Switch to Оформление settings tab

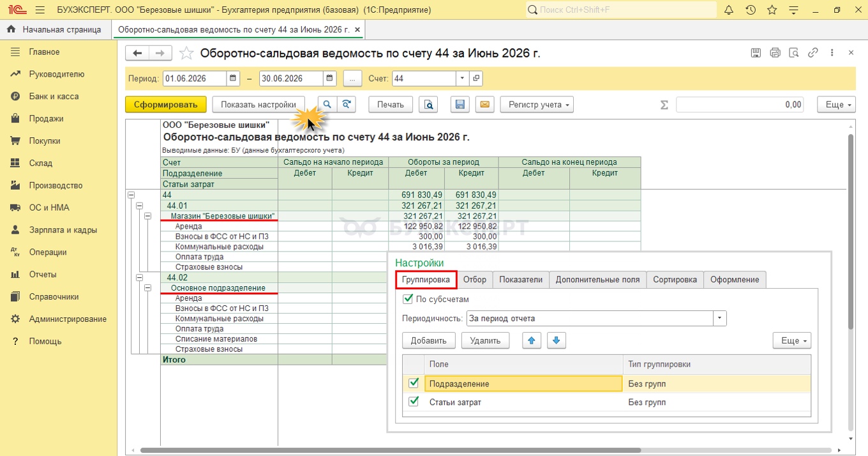click(x=735, y=280)
